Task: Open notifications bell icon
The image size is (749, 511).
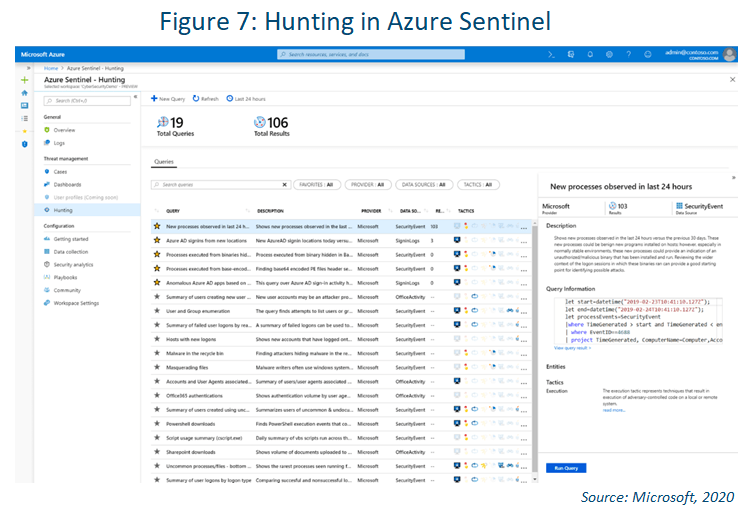Action: click(590, 54)
